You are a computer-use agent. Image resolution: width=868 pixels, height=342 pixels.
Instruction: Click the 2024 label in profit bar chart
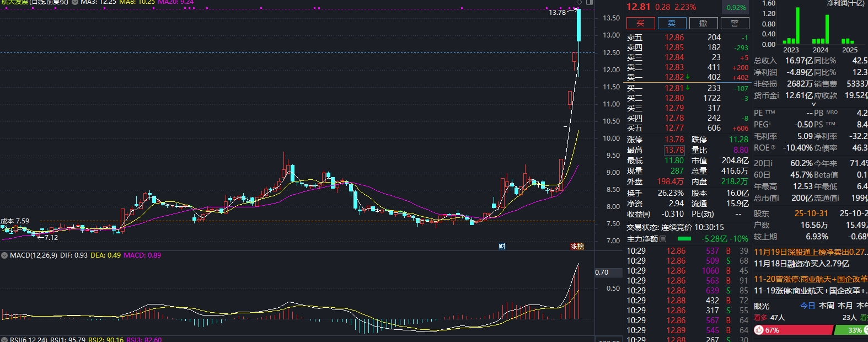pos(820,50)
